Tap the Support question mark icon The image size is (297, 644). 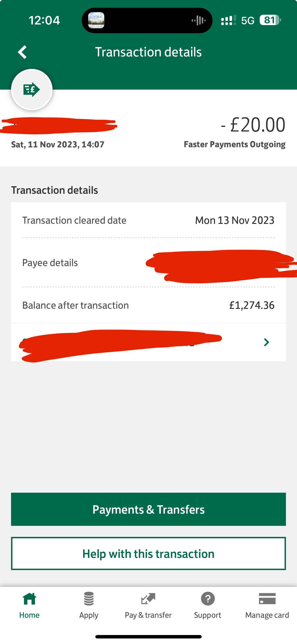208,599
